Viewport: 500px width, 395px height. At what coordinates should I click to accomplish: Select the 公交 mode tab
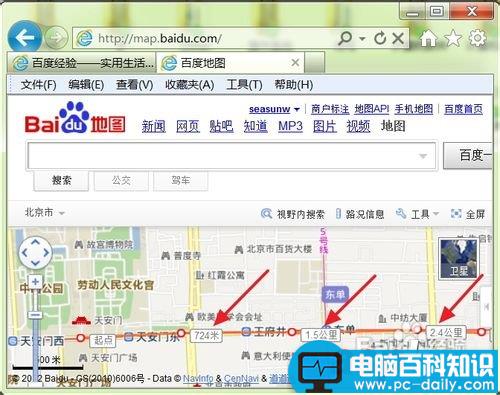coord(121,181)
